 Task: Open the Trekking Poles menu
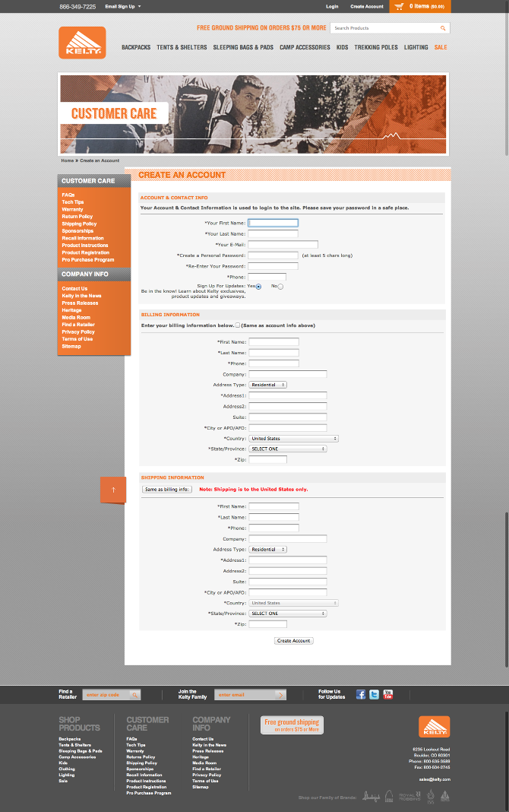coord(376,47)
